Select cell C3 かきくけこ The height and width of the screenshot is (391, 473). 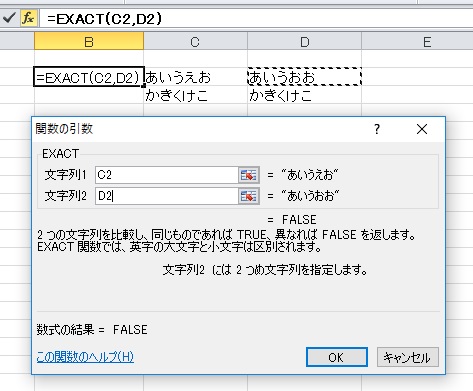(195, 95)
